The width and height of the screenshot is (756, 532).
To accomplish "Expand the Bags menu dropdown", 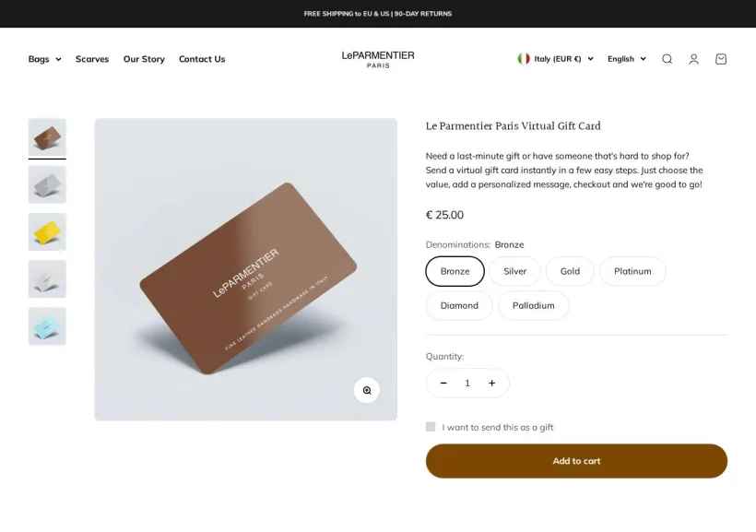I will [45, 59].
